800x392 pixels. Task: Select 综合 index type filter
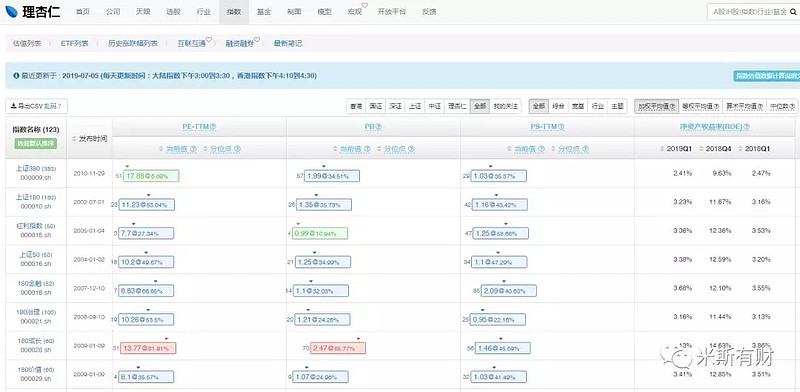tap(558, 106)
